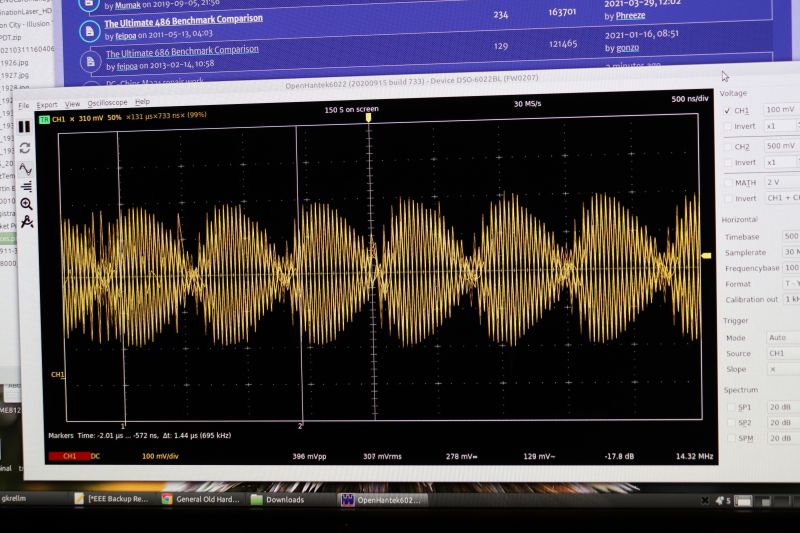The image size is (800, 533).
Task: Click the yellow trigger position marker at top
Action: point(369,118)
